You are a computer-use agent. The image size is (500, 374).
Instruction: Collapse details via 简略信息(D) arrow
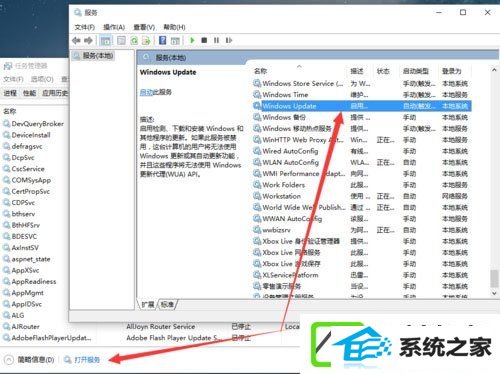[x=9, y=360]
